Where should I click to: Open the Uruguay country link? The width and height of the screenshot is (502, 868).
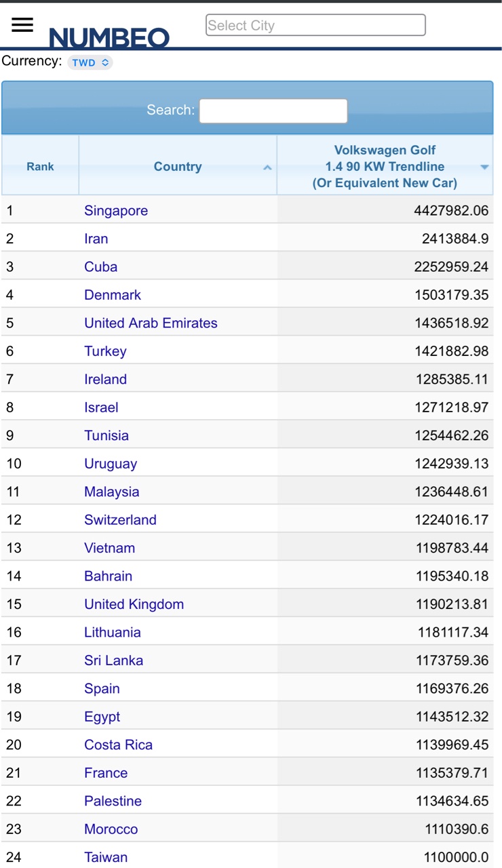tap(111, 464)
